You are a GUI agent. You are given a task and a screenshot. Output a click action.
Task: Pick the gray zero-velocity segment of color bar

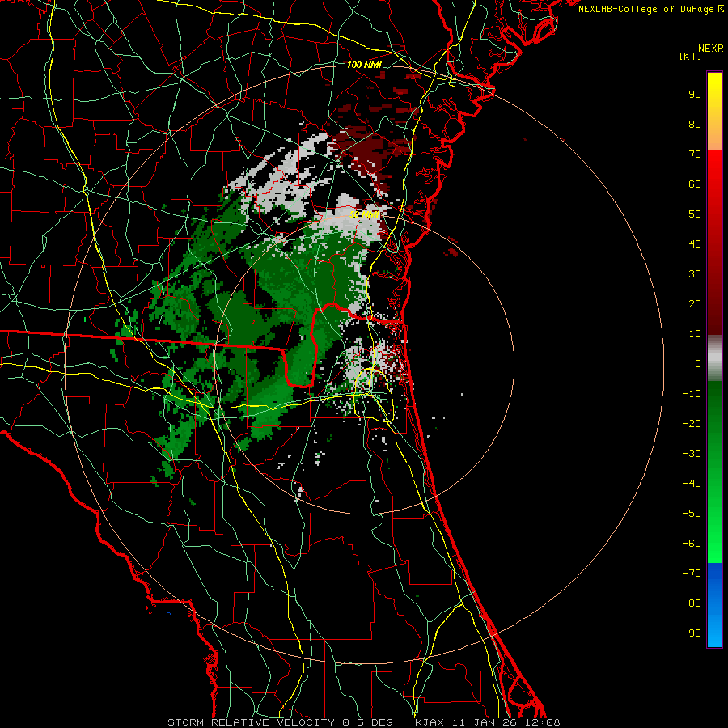pyautogui.click(x=714, y=358)
